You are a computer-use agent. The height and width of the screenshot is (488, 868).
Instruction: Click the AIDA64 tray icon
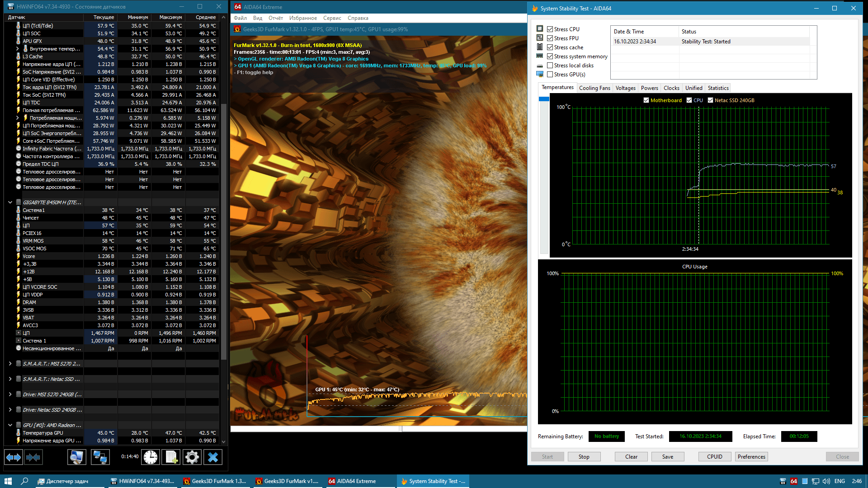pos(794,481)
